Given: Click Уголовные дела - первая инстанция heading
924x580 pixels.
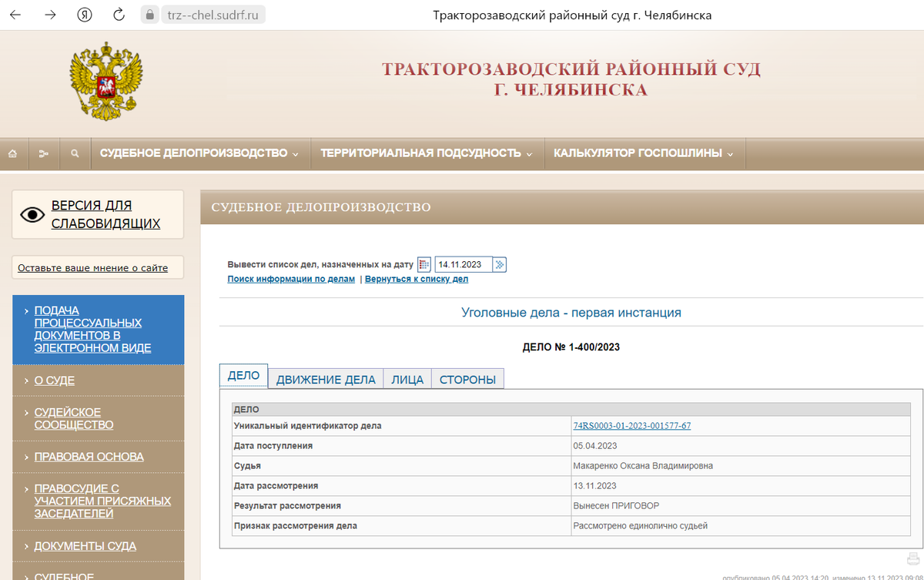Looking at the screenshot, I should pyautogui.click(x=571, y=313).
